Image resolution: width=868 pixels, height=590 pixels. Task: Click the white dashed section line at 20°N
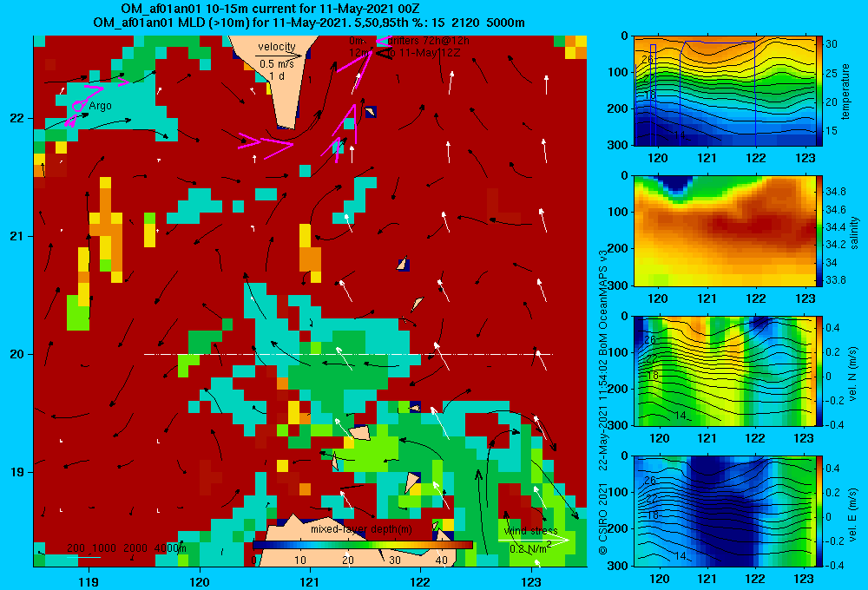click(348, 354)
